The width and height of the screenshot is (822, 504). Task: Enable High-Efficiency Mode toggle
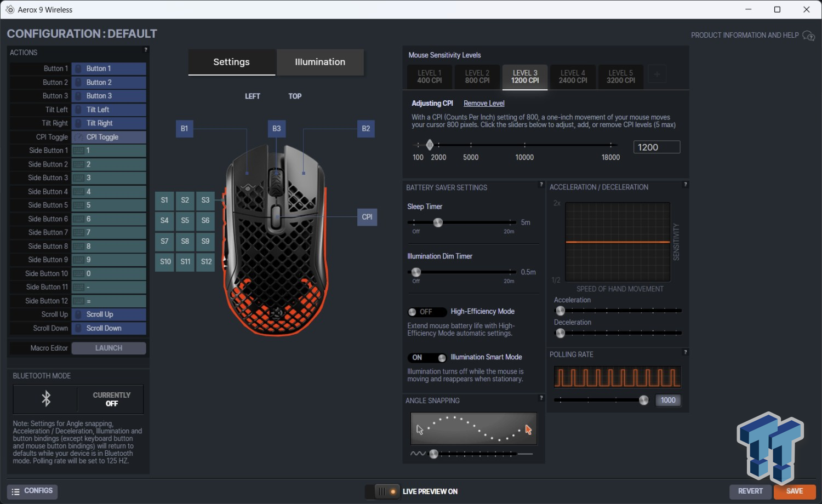[427, 312]
